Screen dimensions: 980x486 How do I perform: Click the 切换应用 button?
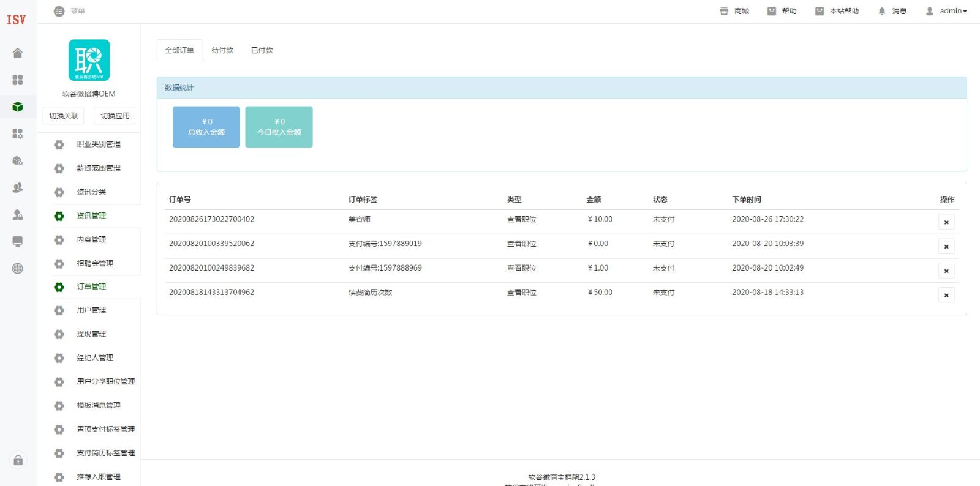[115, 116]
